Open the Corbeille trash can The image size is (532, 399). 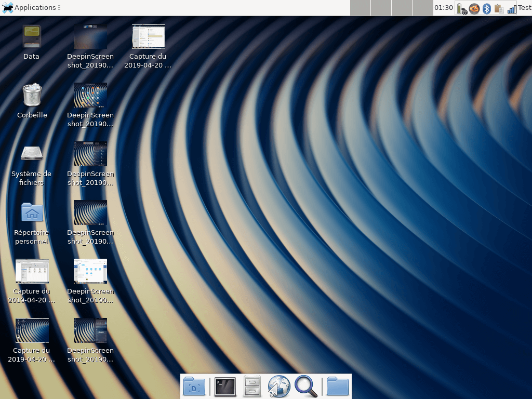[32, 95]
